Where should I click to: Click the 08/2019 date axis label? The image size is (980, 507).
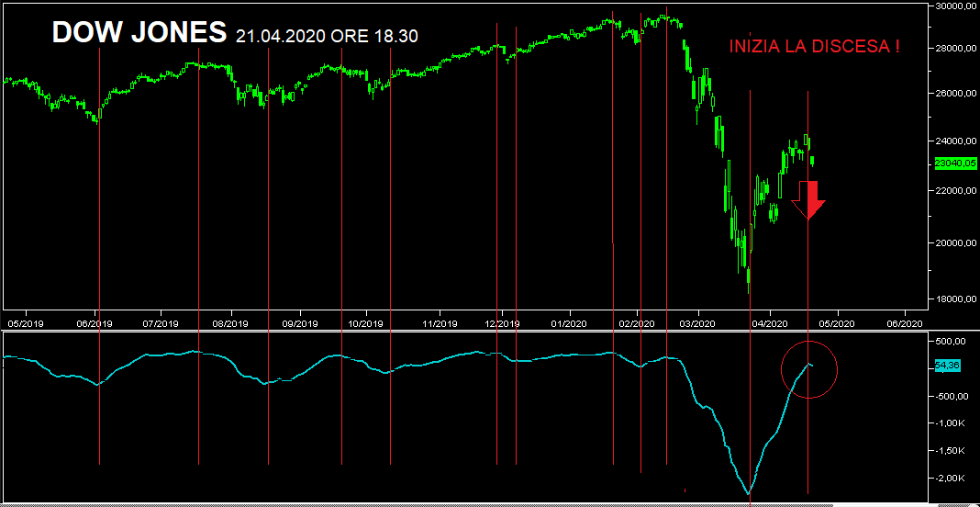point(230,323)
